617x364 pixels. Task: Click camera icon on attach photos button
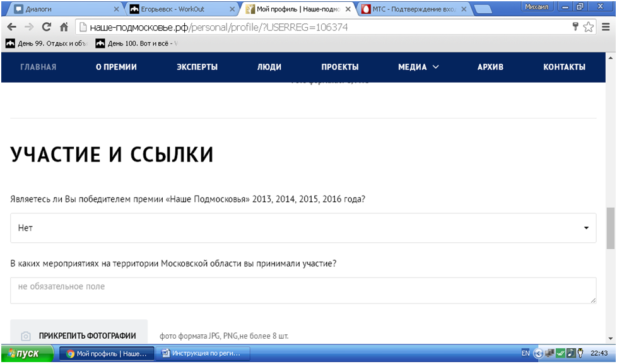click(x=26, y=336)
